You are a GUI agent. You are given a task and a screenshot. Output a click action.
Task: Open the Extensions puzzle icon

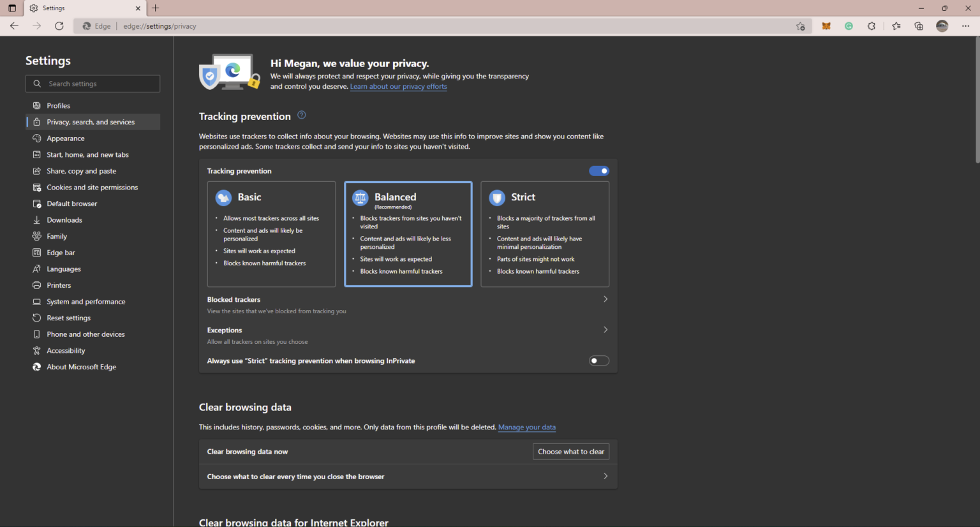pyautogui.click(x=872, y=26)
